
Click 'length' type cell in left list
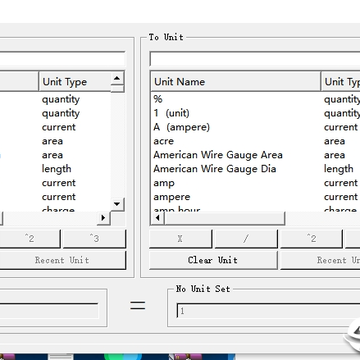(x=56, y=169)
